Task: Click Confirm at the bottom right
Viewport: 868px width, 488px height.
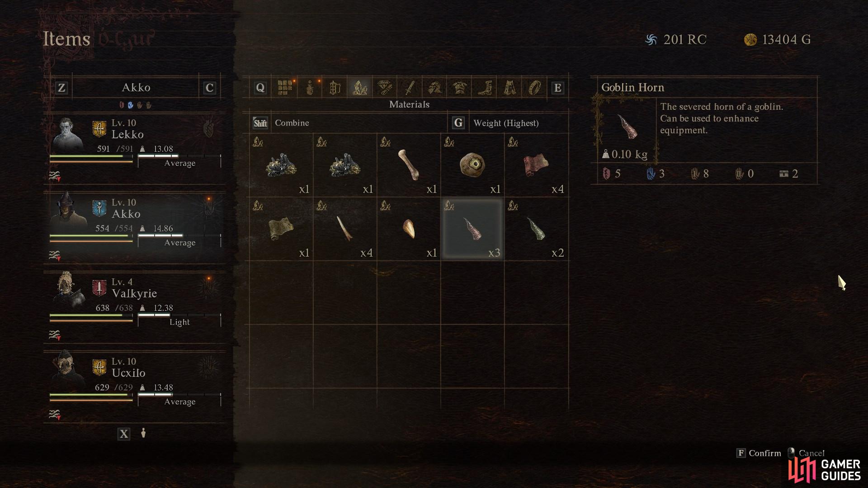Action: click(x=759, y=453)
